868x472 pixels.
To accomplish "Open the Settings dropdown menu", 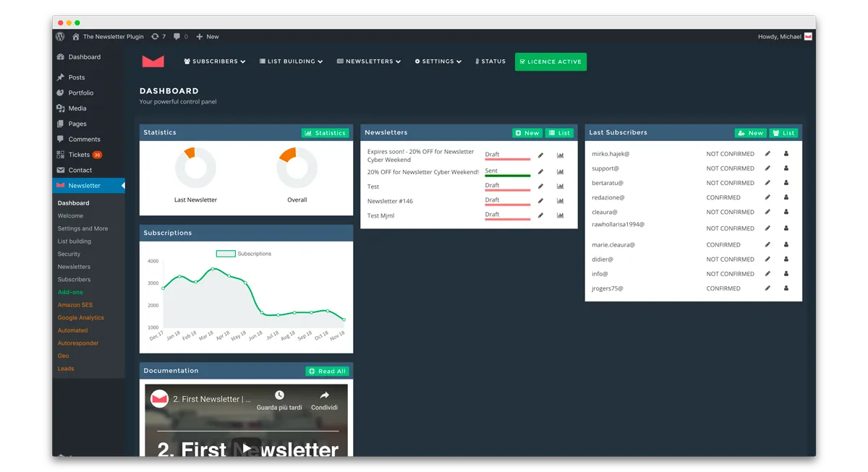I will [x=438, y=61].
